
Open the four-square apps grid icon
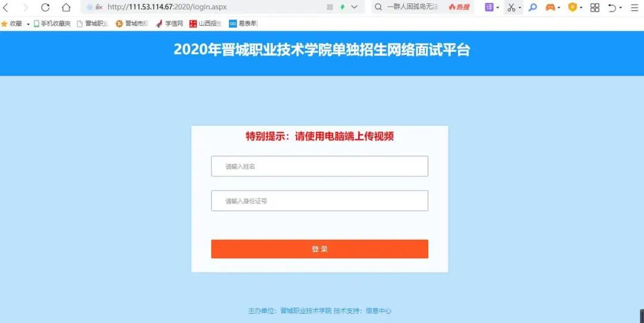(595, 7)
